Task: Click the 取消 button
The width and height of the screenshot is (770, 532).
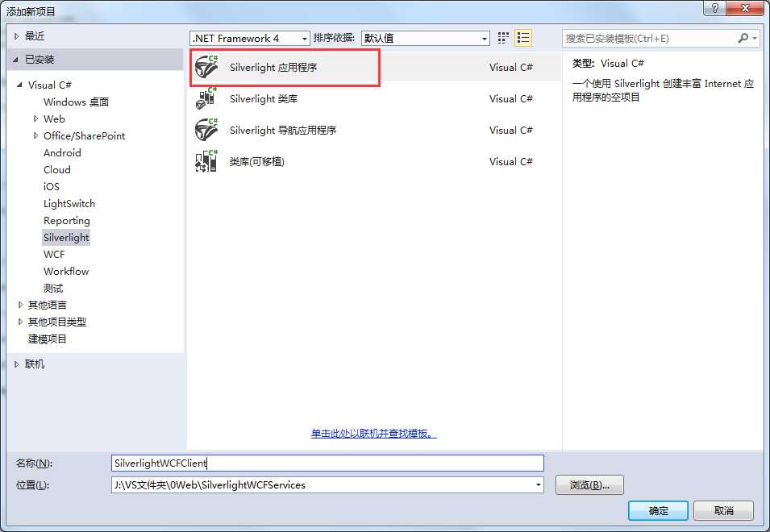Action: (x=723, y=511)
